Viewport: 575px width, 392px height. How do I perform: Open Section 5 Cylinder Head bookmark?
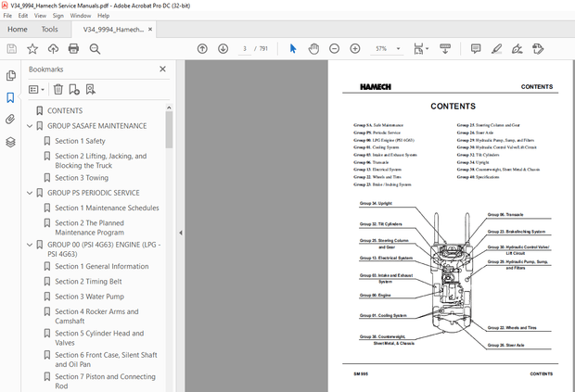(x=99, y=337)
